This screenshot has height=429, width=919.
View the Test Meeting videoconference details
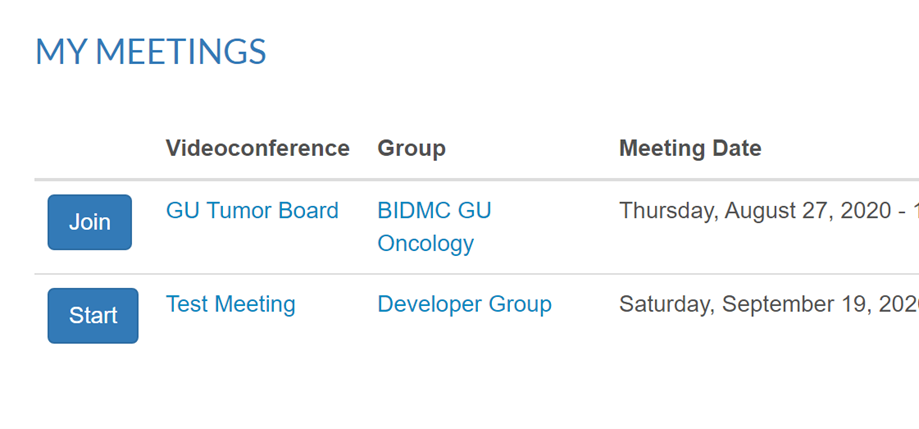pos(230,304)
